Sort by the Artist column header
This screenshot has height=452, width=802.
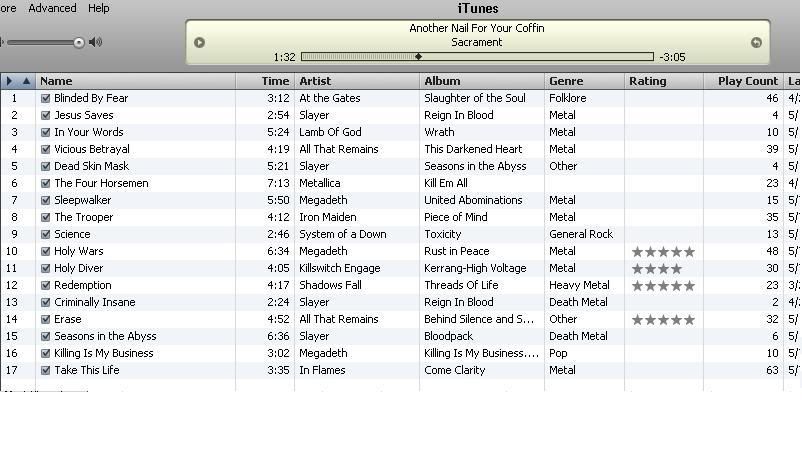(x=315, y=81)
